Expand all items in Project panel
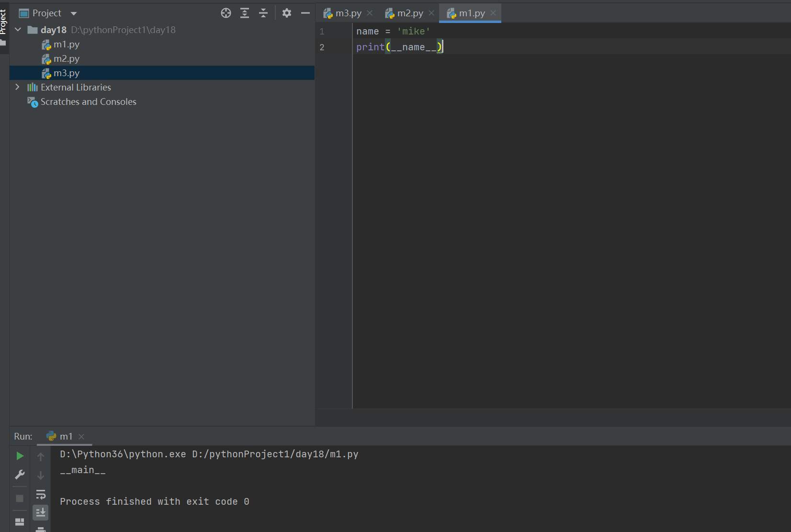This screenshot has height=532, width=791. click(245, 13)
